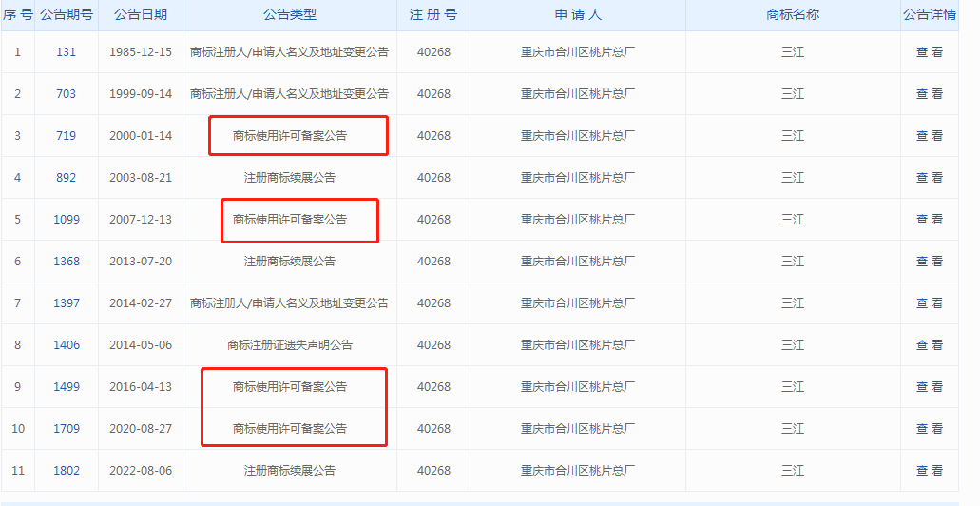Open 查看 link for issue 1709
Screen dimensions: 980x506
(x=930, y=428)
